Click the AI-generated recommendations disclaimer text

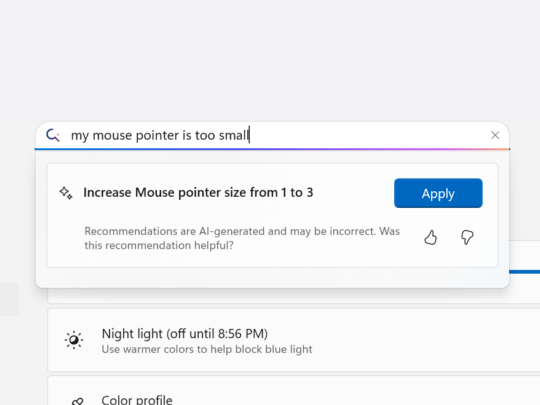tap(242, 238)
